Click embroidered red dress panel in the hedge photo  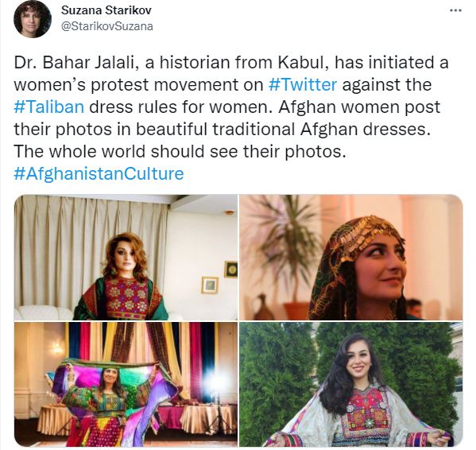pyautogui.click(x=368, y=410)
